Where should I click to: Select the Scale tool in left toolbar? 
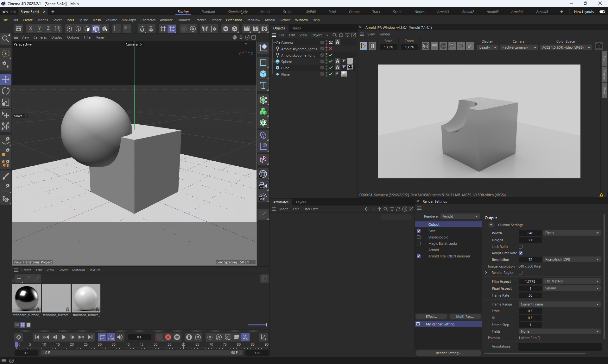click(6, 102)
